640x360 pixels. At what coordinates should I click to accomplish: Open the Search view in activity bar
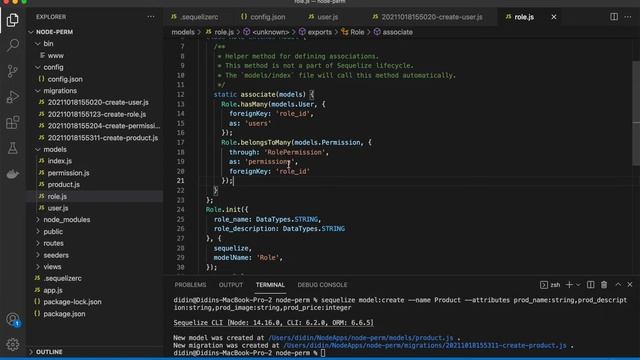coord(13,45)
